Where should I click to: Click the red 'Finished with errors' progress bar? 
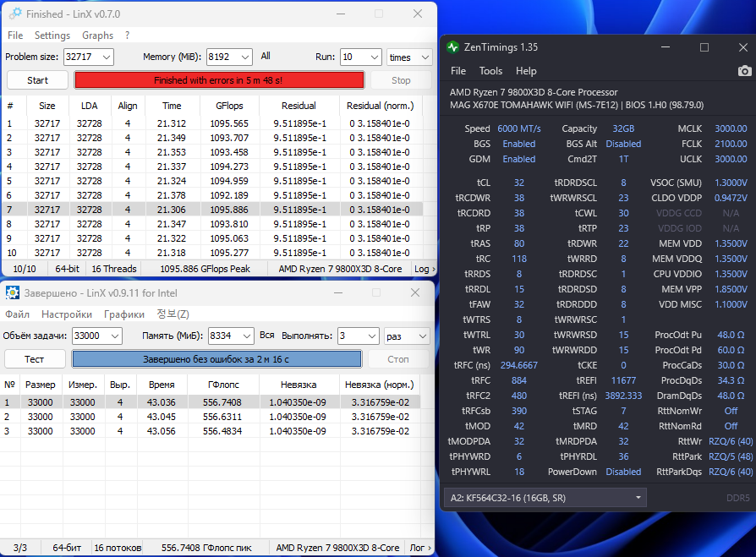(219, 80)
